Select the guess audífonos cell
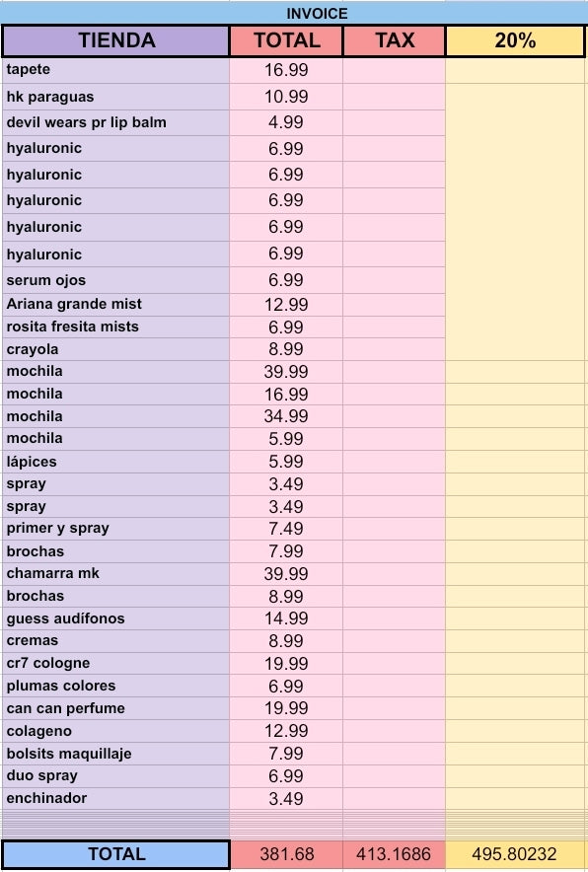588x872 pixels. 115,618
